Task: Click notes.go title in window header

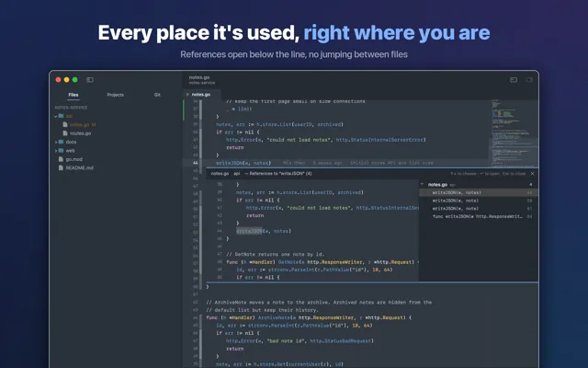Action: [199, 77]
